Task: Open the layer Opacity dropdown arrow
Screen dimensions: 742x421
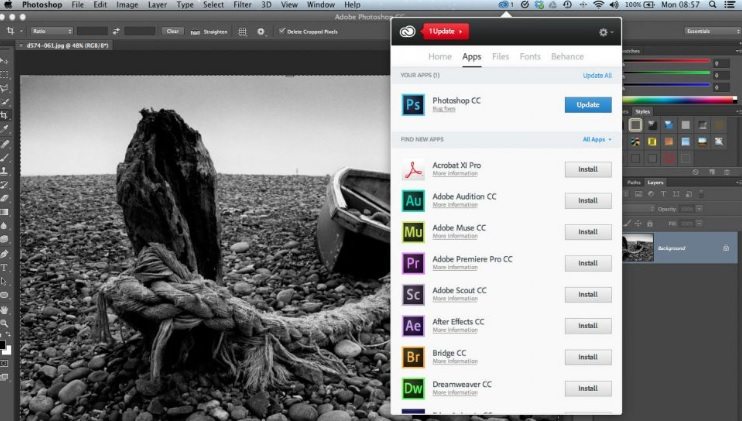Action: click(699, 209)
